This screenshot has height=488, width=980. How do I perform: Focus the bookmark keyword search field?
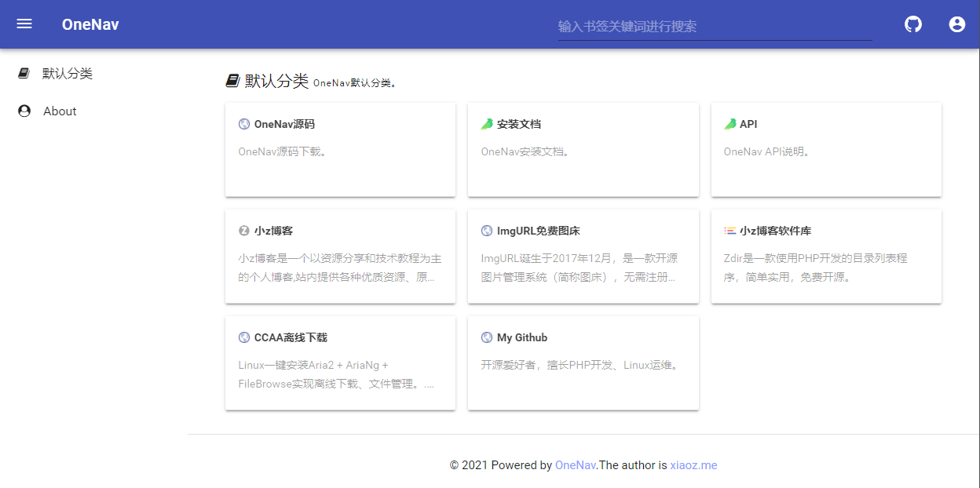click(x=715, y=27)
